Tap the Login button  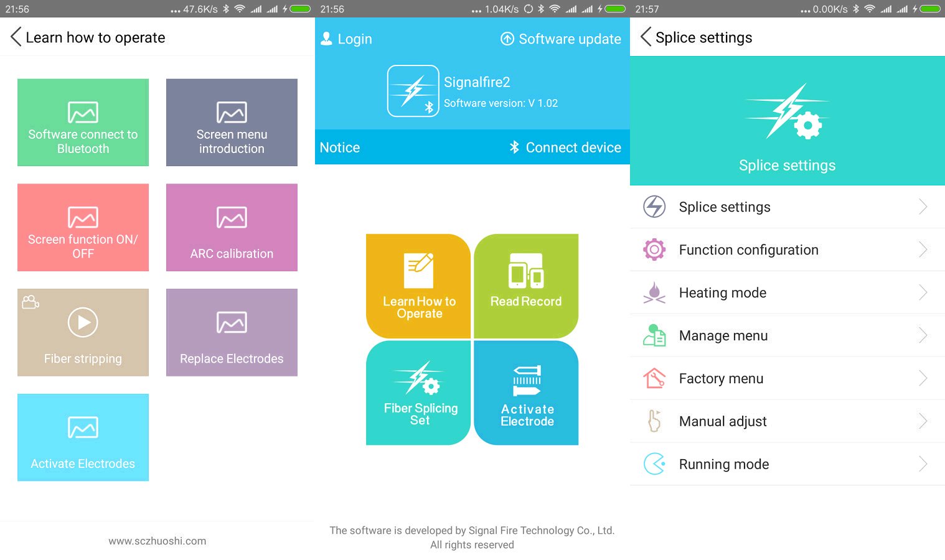[346, 39]
